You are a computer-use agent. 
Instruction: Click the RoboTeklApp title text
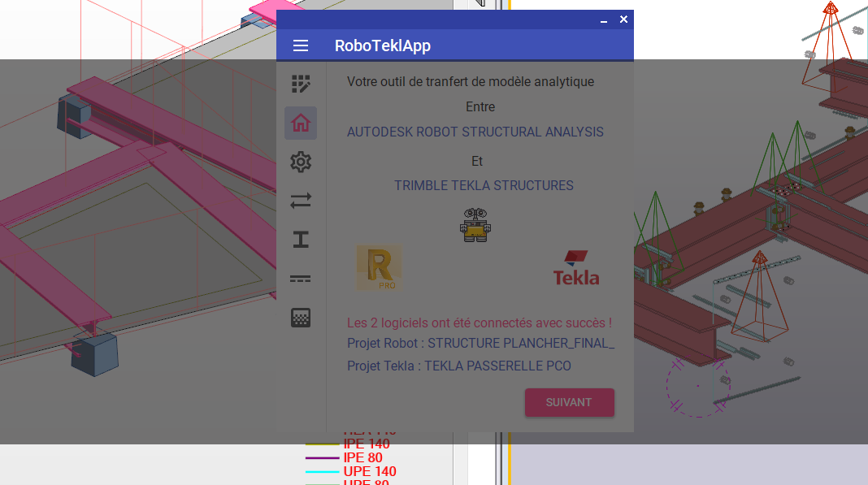coord(383,45)
